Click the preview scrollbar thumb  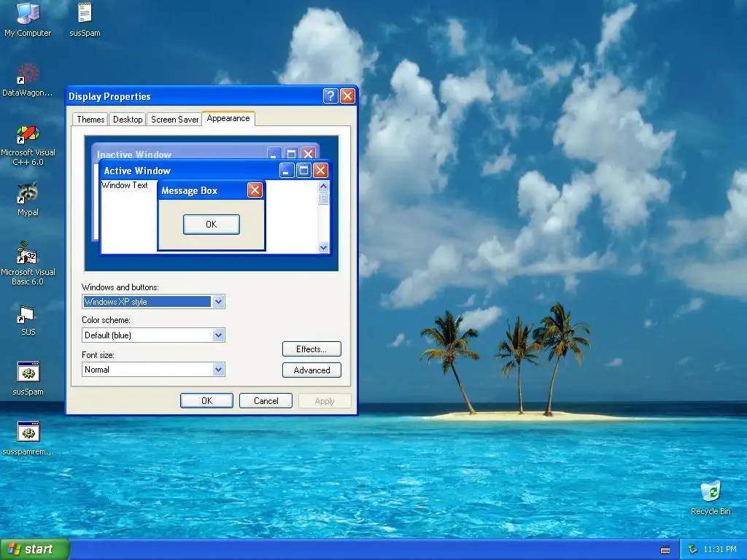[323, 198]
